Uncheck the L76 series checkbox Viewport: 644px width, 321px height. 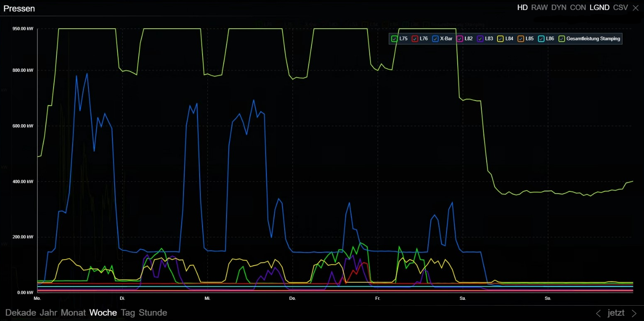415,39
